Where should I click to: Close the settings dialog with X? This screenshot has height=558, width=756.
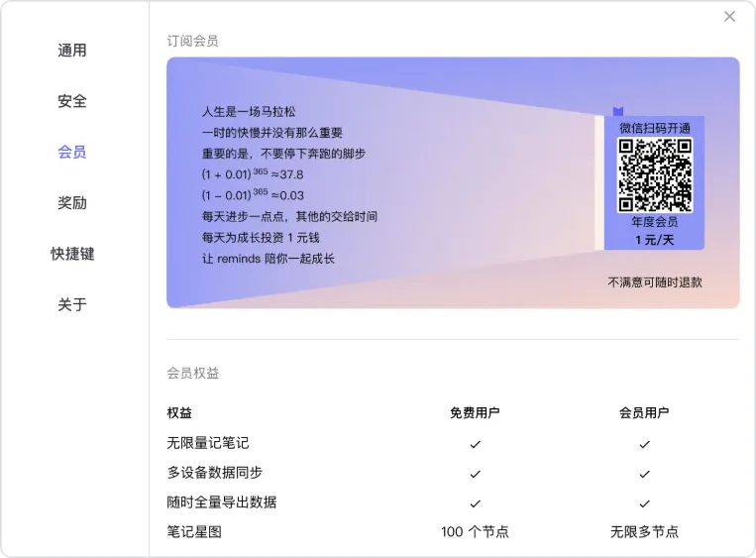coord(729,17)
